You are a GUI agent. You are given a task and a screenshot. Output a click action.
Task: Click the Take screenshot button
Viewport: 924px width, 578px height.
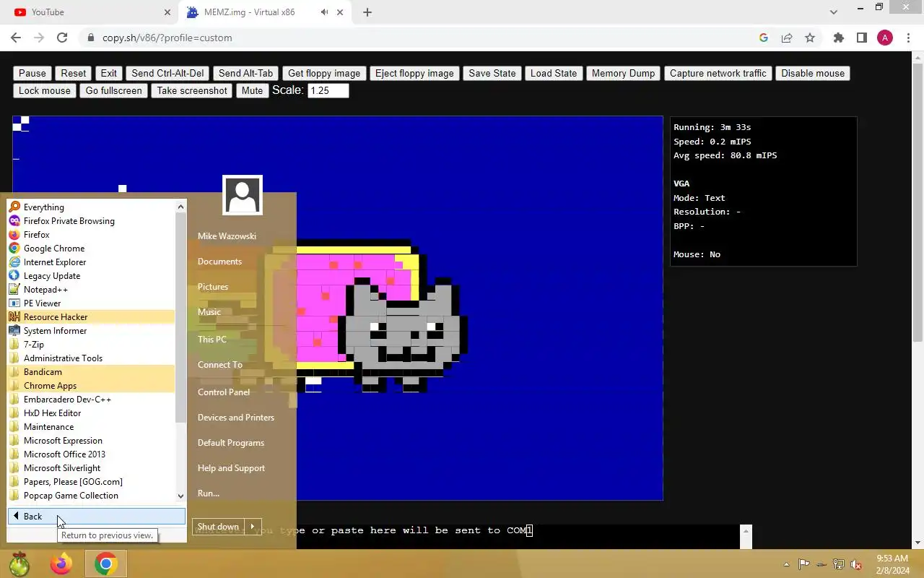192,90
